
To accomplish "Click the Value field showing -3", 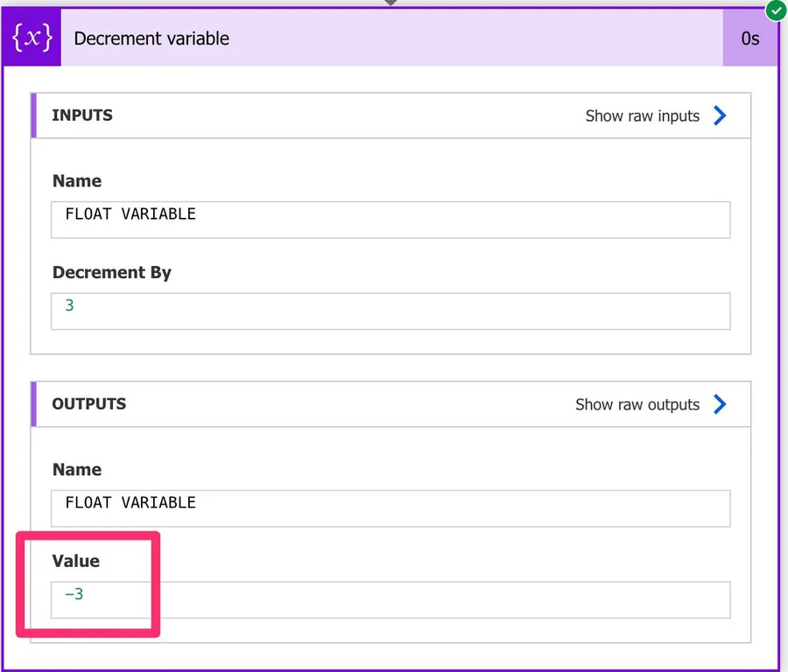I will pos(390,600).
